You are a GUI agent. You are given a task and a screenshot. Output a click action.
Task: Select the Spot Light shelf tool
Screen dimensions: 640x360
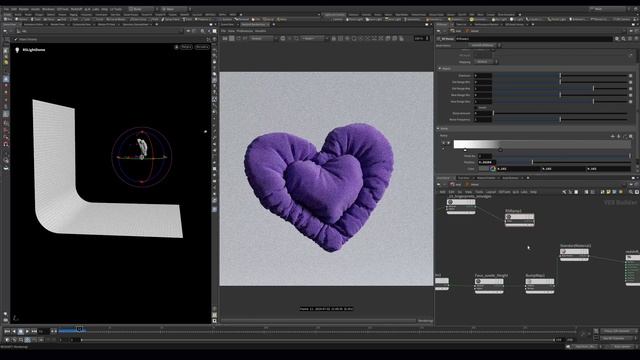[374, 19]
